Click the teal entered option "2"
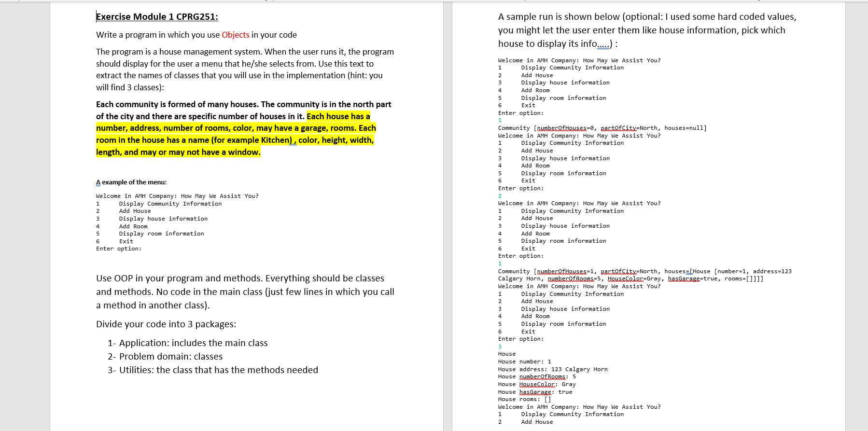 tap(500, 196)
